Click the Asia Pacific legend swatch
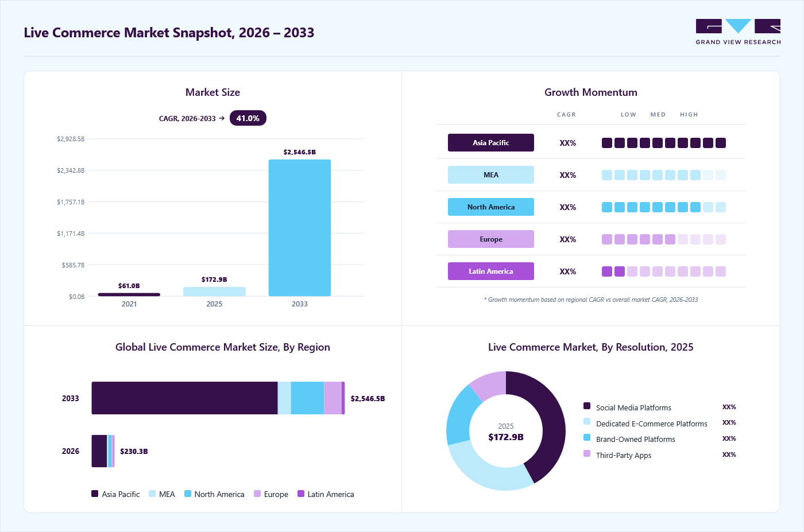The image size is (804, 532). click(x=95, y=494)
